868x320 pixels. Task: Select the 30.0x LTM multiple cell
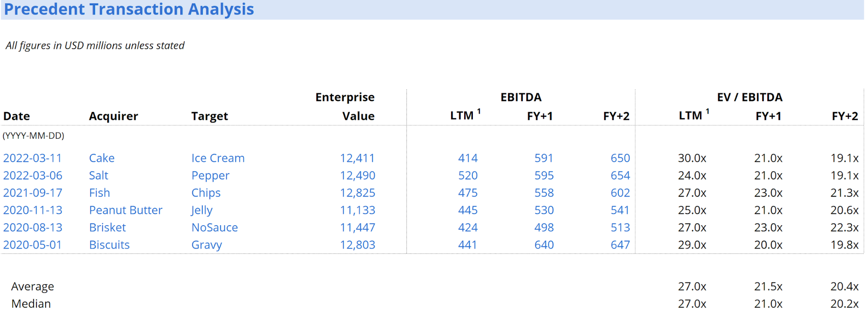coord(692,158)
